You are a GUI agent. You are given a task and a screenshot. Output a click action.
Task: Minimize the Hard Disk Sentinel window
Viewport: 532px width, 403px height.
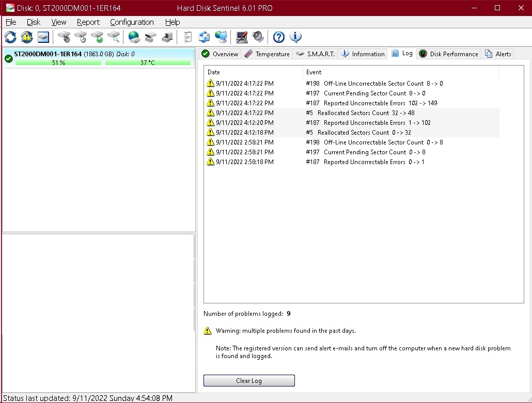click(x=474, y=8)
